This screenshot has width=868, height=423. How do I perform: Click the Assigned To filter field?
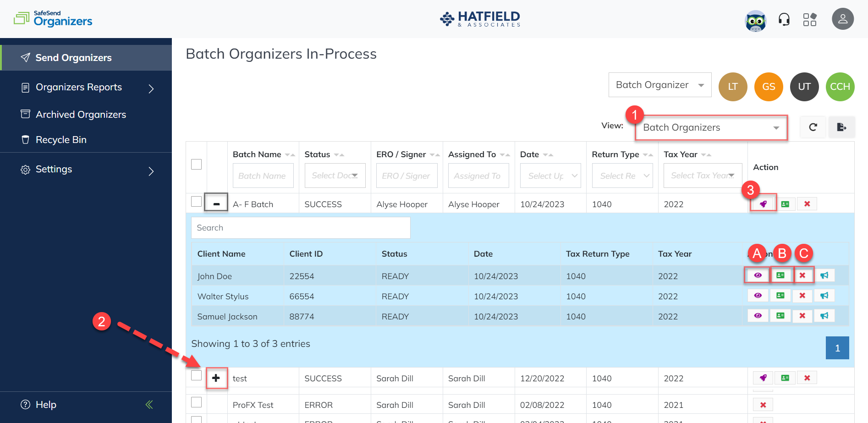pyautogui.click(x=478, y=176)
